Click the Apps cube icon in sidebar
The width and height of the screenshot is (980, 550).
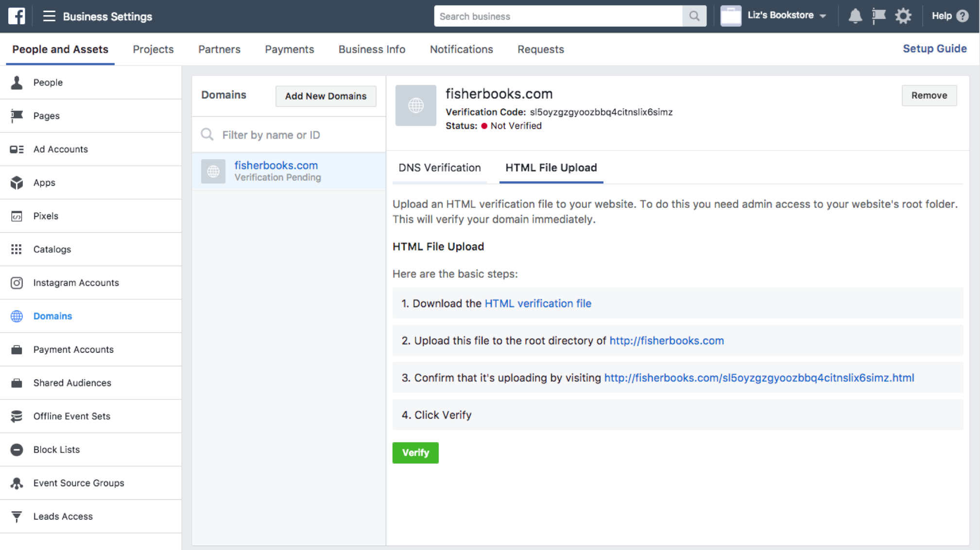tap(17, 183)
